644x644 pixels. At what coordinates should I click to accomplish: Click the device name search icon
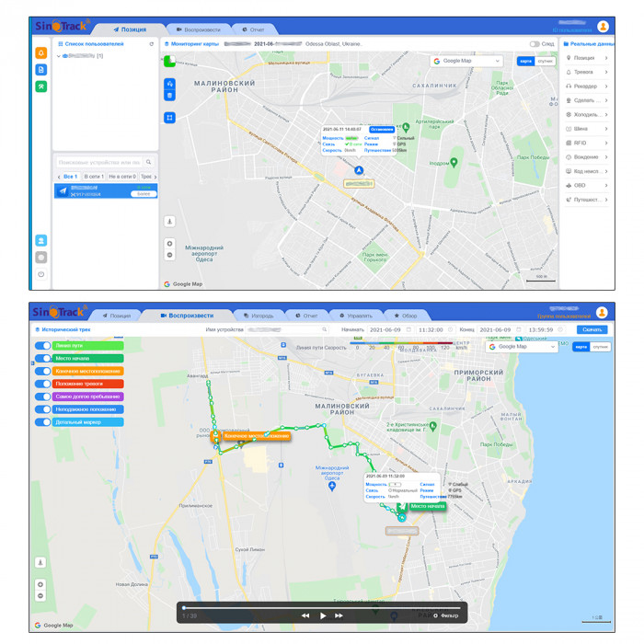(324, 329)
